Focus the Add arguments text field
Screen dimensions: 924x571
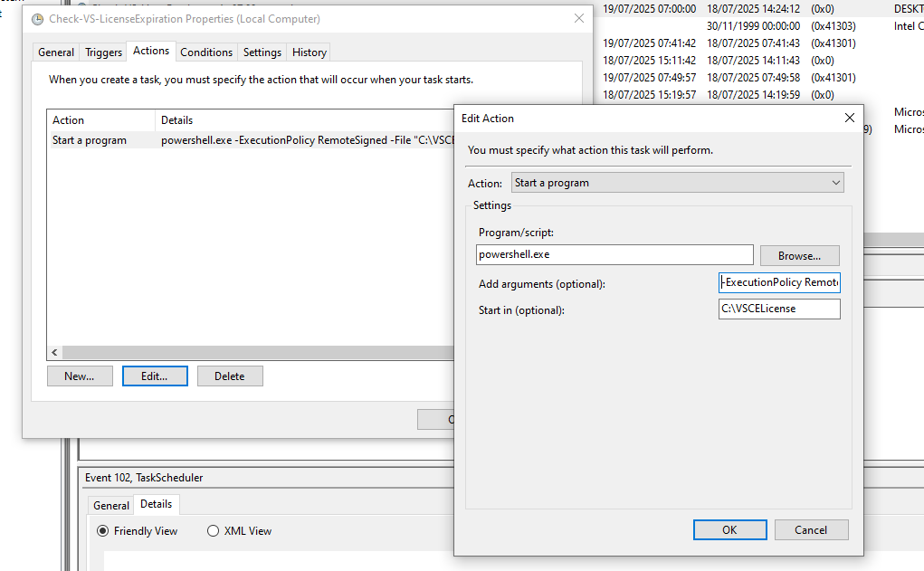779,282
